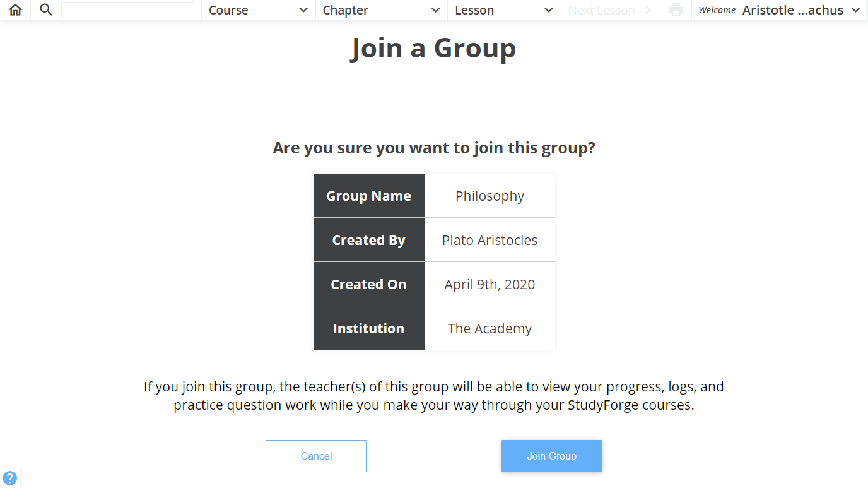Click the Join a Group heading
This screenshot has width=868, height=488.
coord(433,48)
